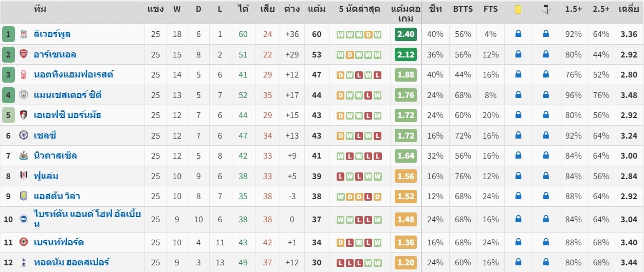Click the Tottenham Hotspur crest icon

coord(24,262)
